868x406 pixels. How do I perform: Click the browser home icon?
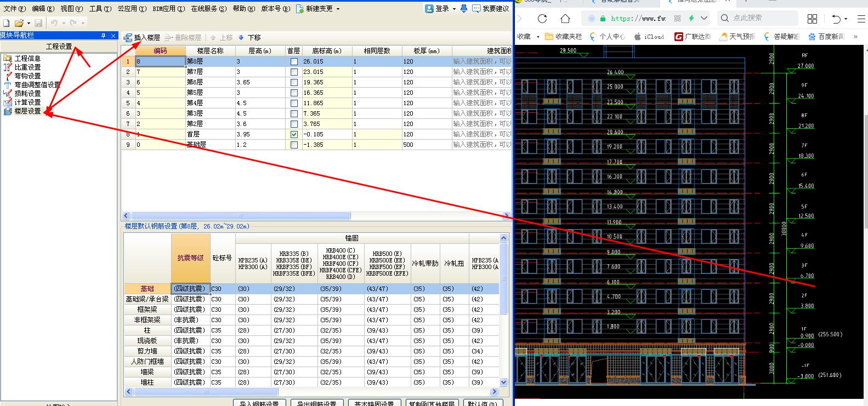click(x=565, y=18)
